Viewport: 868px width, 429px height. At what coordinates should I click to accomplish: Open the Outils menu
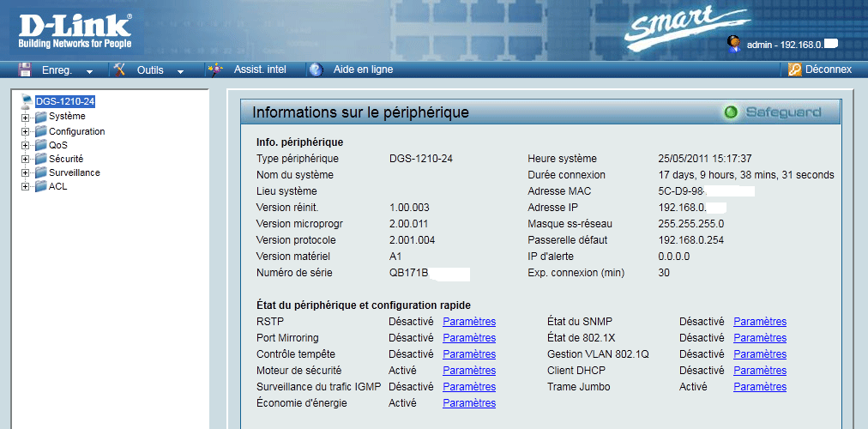(x=150, y=69)
